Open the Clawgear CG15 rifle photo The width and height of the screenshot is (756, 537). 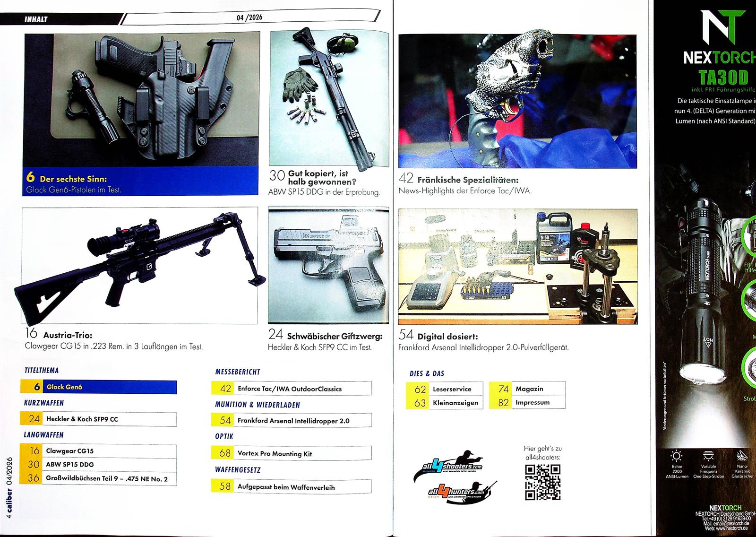(x=140, y=265)
